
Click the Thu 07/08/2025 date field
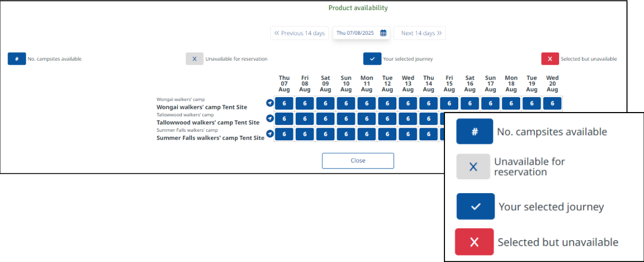click(361, 33)
